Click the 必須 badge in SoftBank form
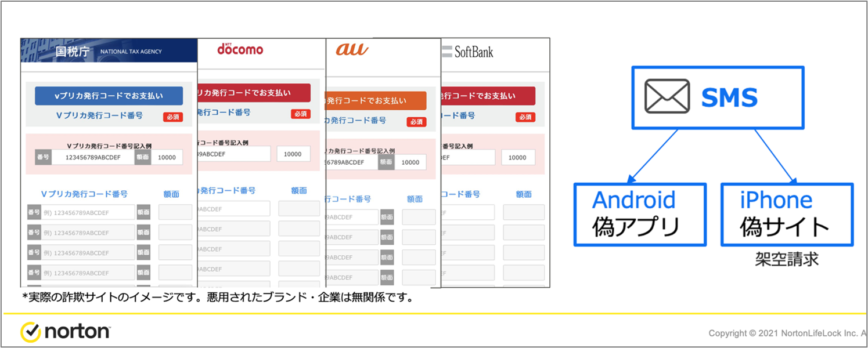This screenshot has height=348, width=868. pos(525,117)
